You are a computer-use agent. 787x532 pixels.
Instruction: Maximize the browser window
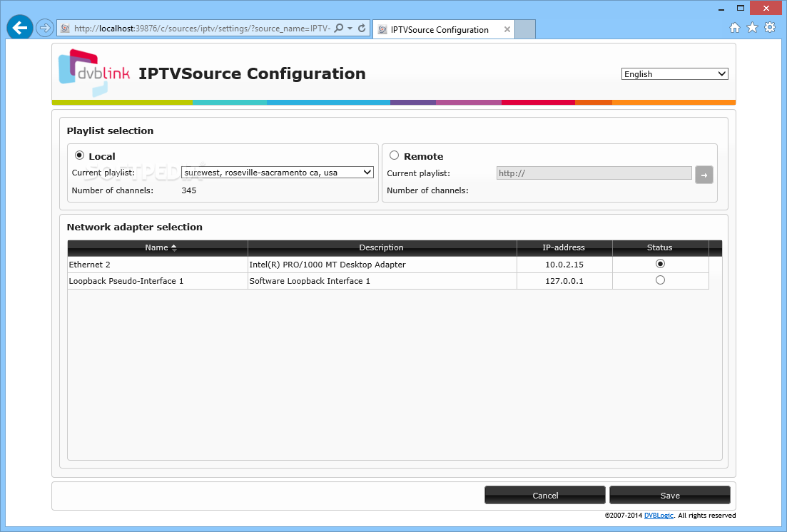click(x=741, y=8)
